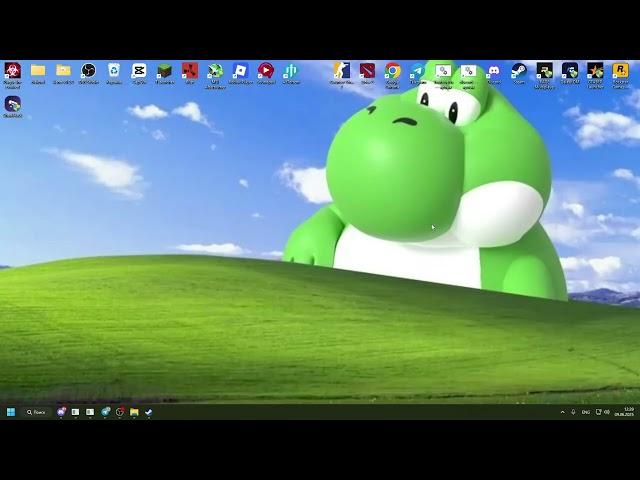Launch Dota 2 shortcut

click(367, 71)
